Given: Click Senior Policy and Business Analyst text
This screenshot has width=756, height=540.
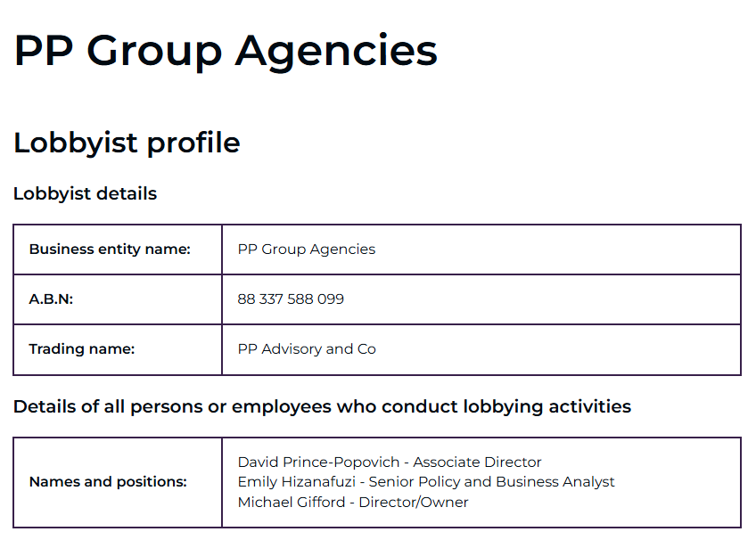Looking at the screenshot, I should coord(492,482).
